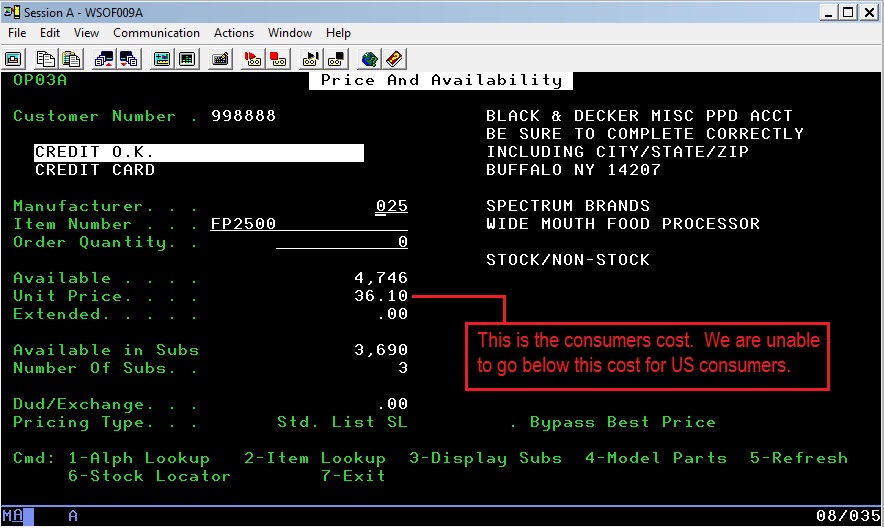Open the Window menu

pyautogui.click(x=290, y=33)
